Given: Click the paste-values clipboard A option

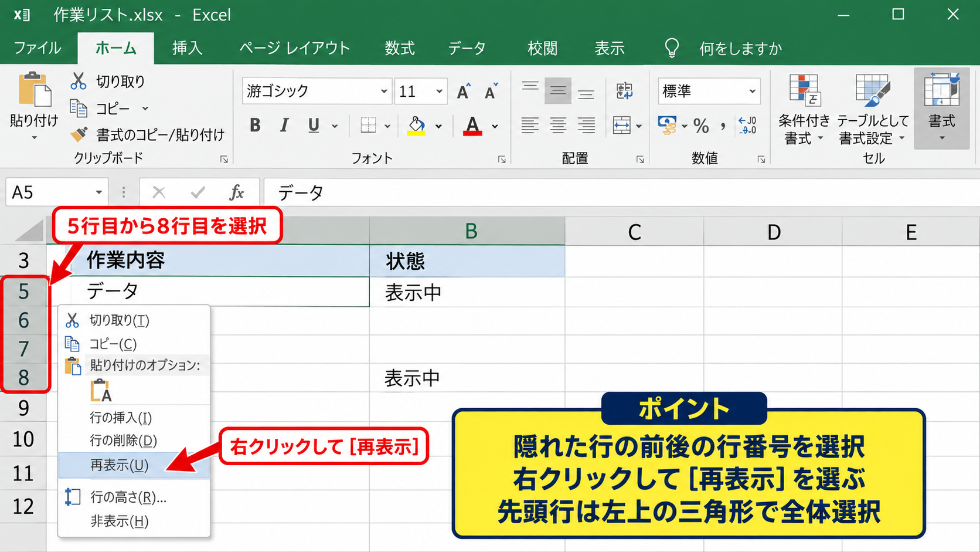Looking at the screenshot, I should pos(101,391).
